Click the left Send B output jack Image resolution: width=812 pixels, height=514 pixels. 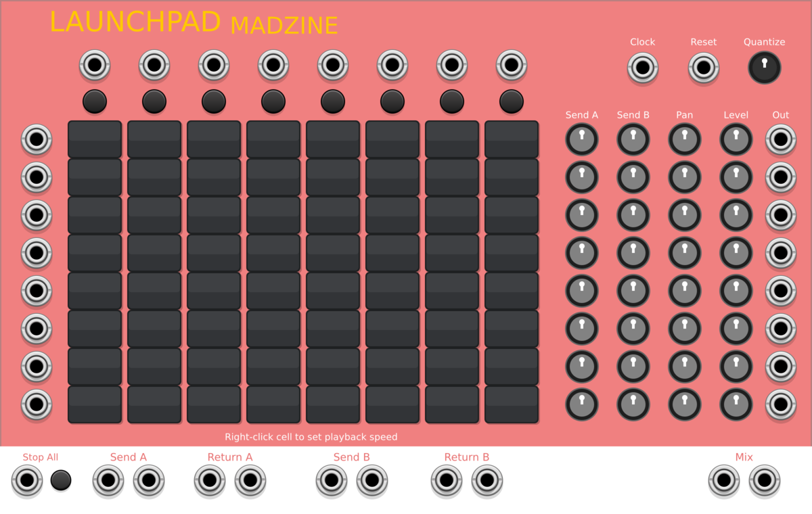(332, 481)
